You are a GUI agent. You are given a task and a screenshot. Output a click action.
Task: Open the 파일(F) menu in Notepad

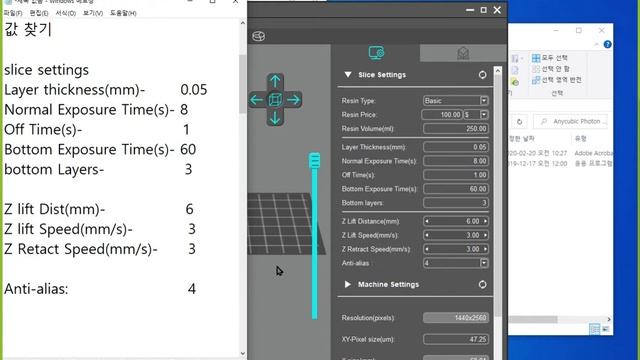(x=13, y=13)
